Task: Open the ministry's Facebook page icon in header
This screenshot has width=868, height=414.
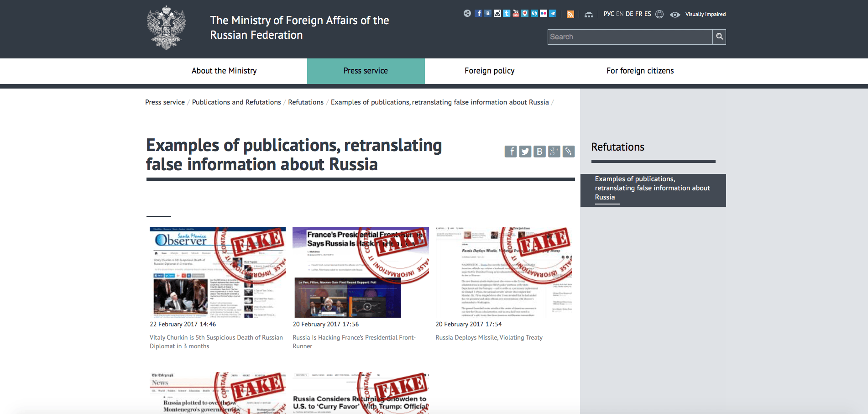Action: 478,13
